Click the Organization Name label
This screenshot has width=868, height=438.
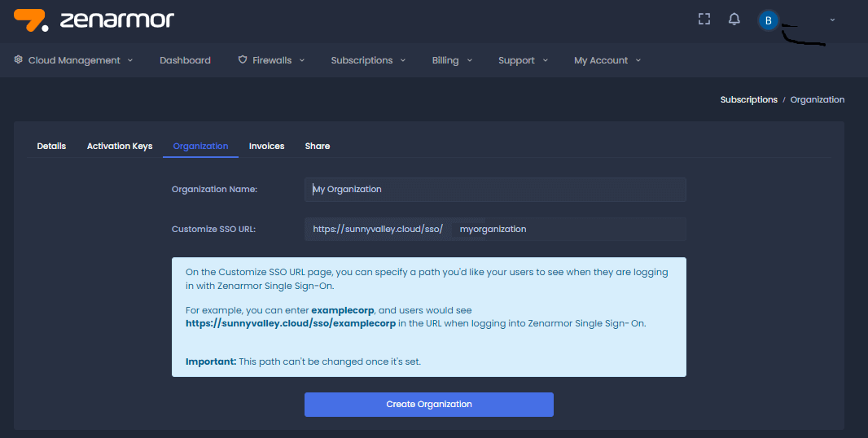[214, 190]
